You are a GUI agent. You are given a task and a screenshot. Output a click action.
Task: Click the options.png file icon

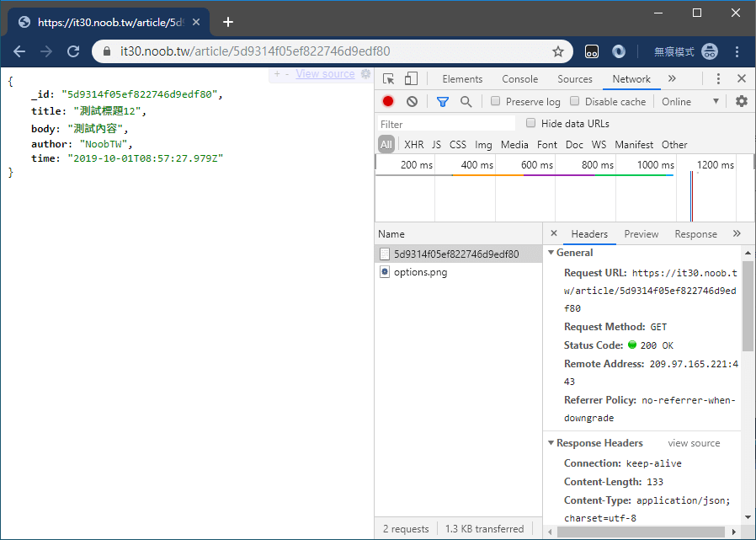click(x=384, y=272)
